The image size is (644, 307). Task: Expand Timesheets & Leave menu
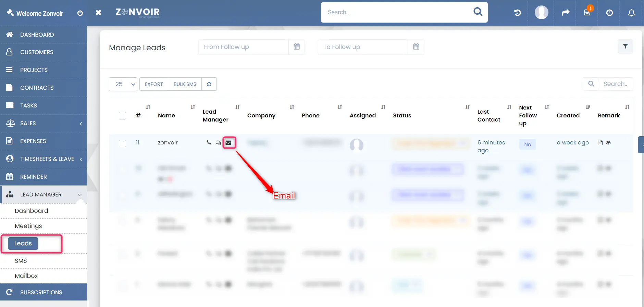[x=44, y=159]
